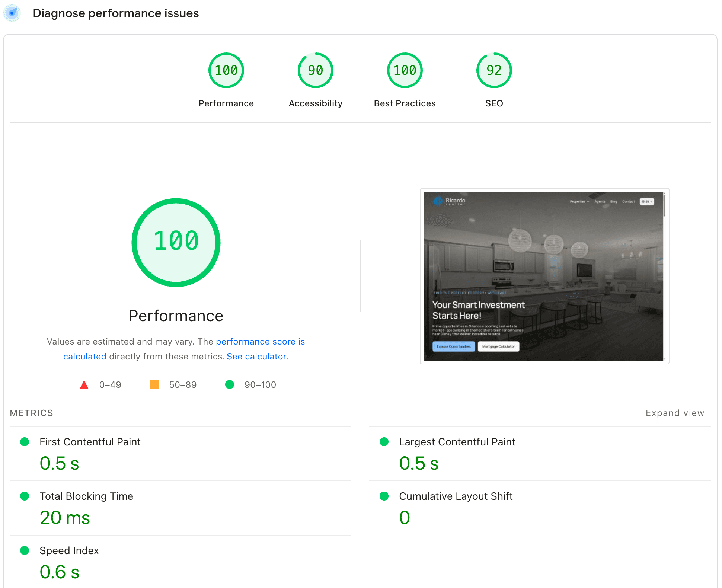Click the Performance 100 score gauge
Viewport: 722px width, 588px height.
[x=226, y=70]
